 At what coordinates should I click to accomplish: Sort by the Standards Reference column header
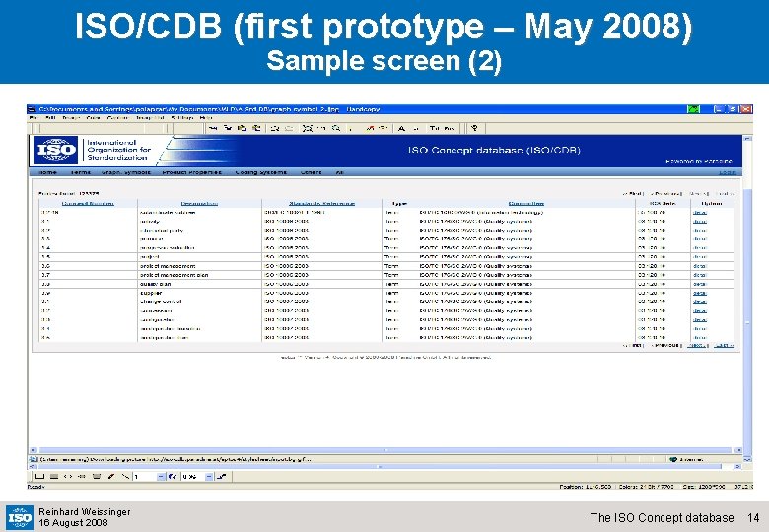(321, 203)
